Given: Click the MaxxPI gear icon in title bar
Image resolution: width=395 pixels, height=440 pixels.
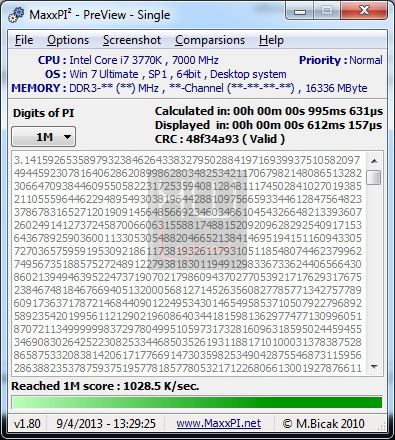Looking at the screenshot, I should pyautogui.click(x=16, y=15).
